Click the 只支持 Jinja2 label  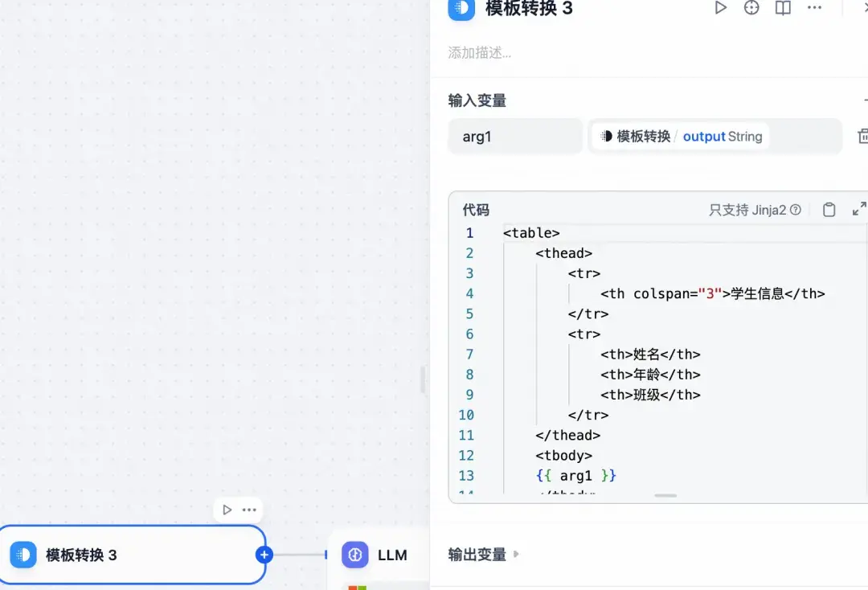click(747, 210)
